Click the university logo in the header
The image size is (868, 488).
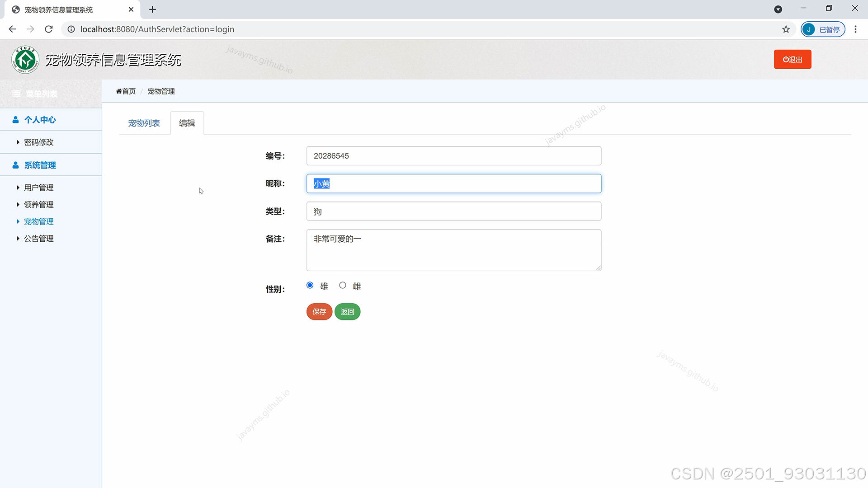point(25,60)
